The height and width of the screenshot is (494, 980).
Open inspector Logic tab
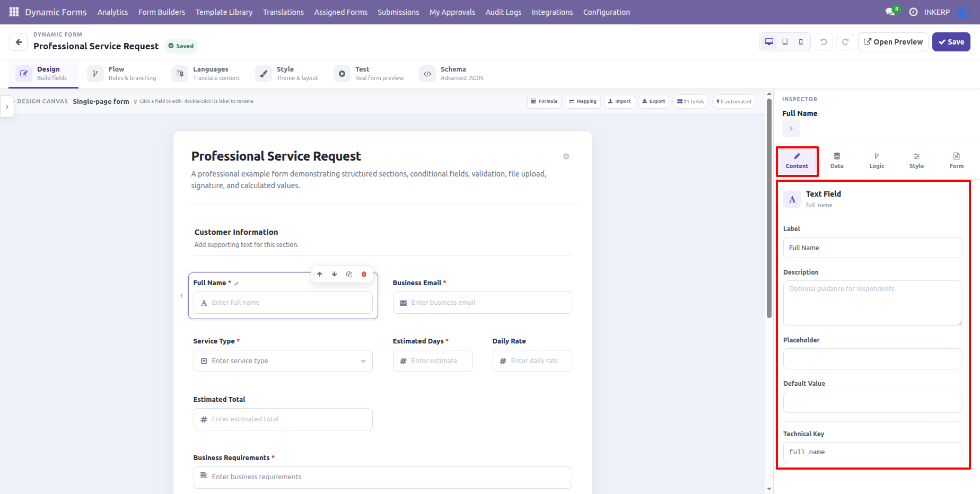click(x=877, y=161)
